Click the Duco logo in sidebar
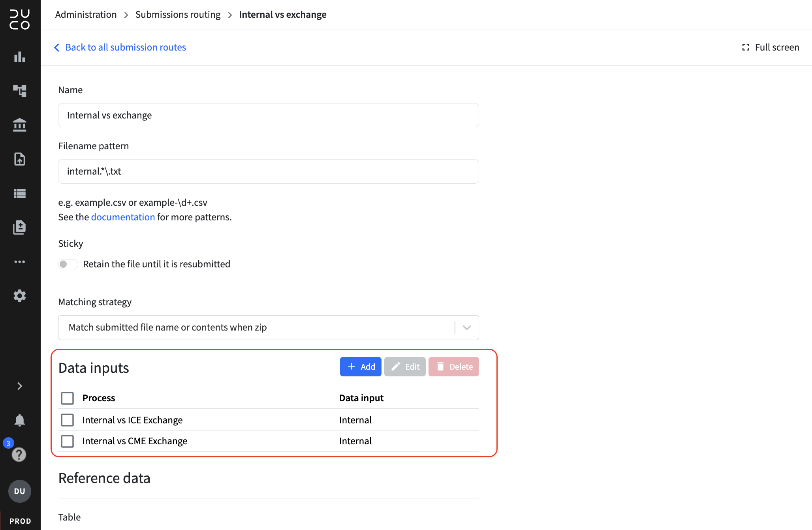 click(19, 19)
